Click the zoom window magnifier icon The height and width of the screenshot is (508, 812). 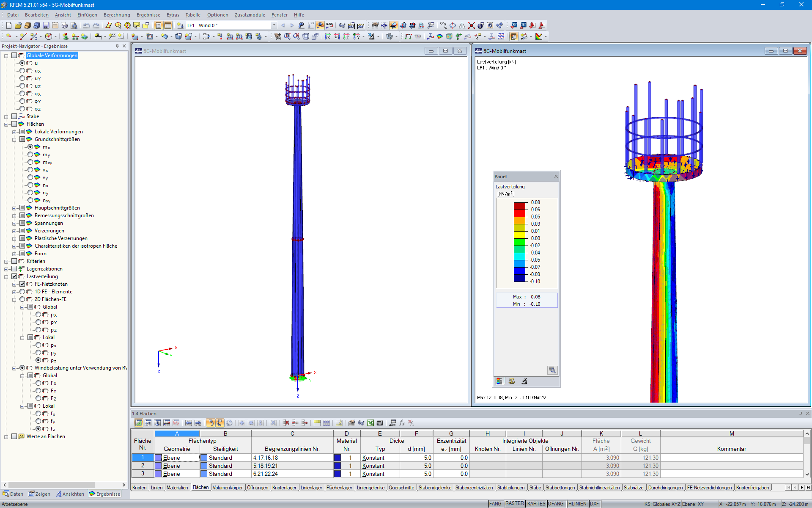coord(287,37)
